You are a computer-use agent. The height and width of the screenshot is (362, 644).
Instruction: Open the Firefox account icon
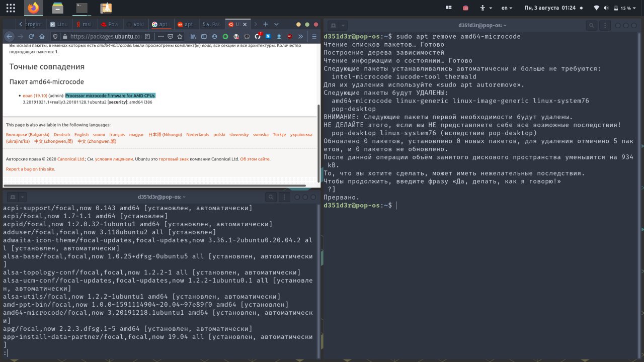click(x=215, y=36)
